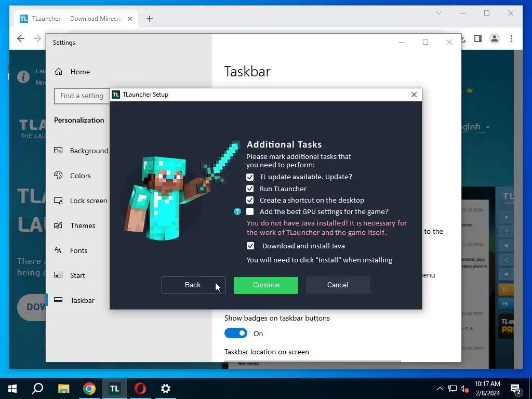Click the browser back arrow

click(21, 38)
